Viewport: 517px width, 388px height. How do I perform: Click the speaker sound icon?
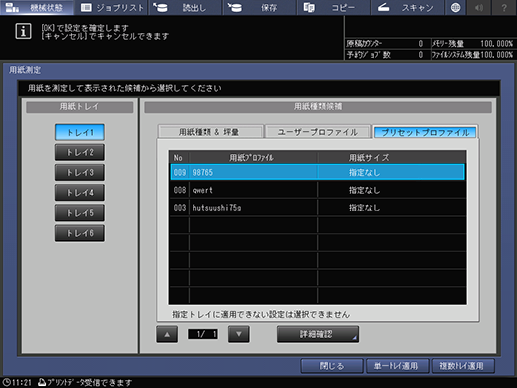tap(479, 7)
